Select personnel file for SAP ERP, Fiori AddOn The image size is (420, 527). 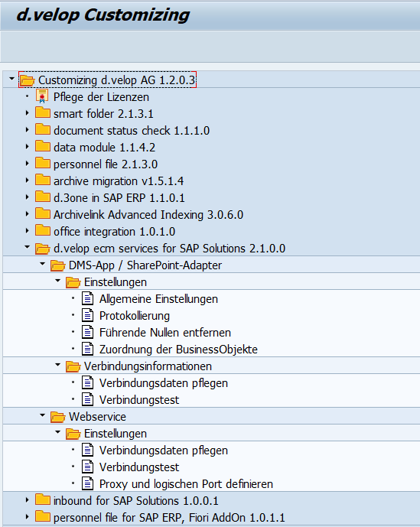tap(169, 517)
